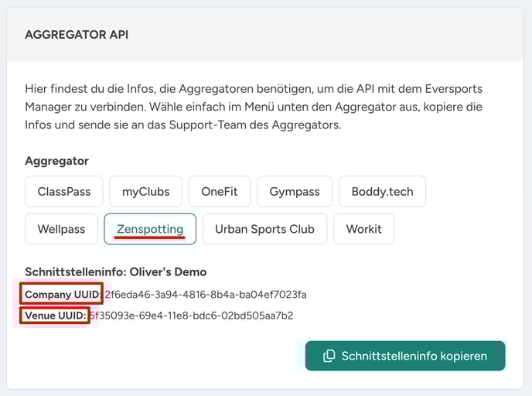This screenshot has height=396, width=532.
Task: Click the Company UUID label
Action: [63, 294]
